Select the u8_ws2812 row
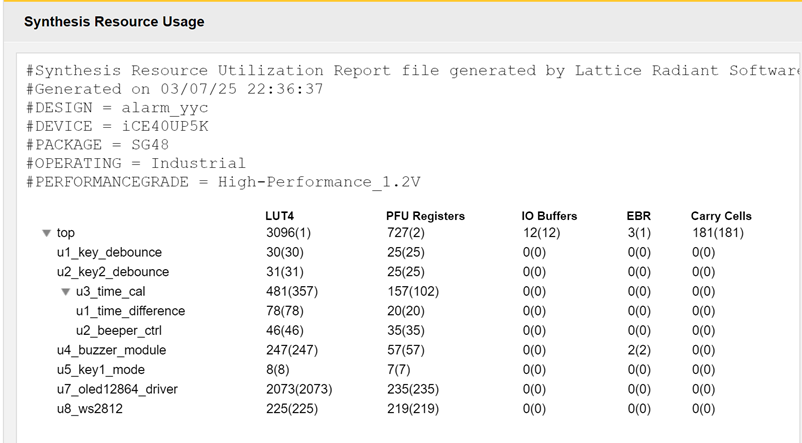802x443 pixels. coord(90,409)
